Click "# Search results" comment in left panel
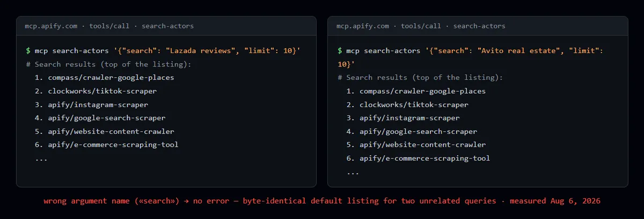 [108, 64]
